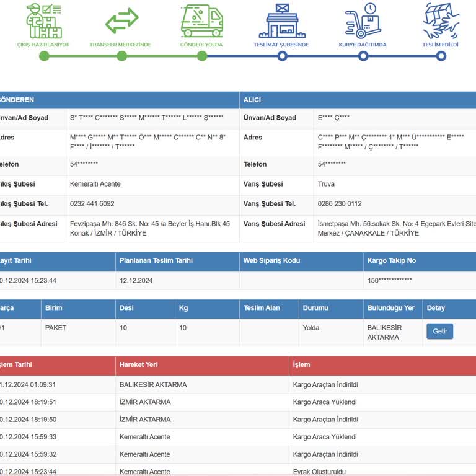This screenshot has width=476, height=476.
Task: Click the Teslimat Şubesinde store icon
Action: tap(282, 21)
